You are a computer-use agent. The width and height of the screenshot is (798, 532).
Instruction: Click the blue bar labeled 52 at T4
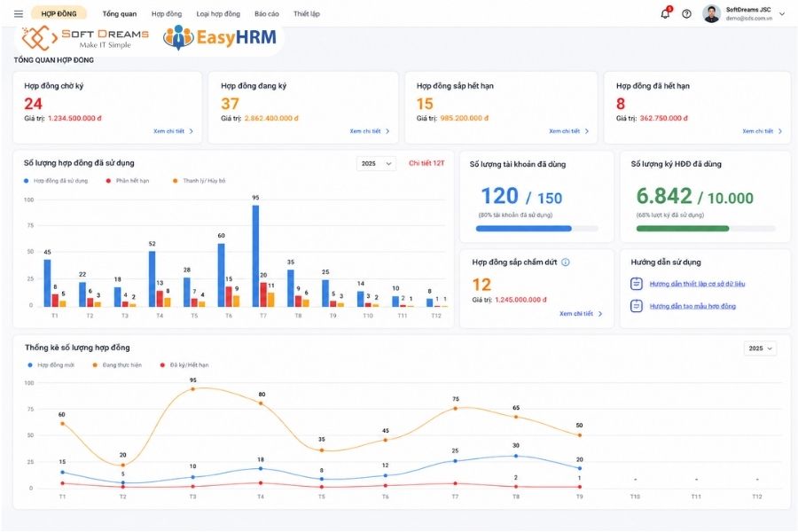tap(152, 279)
